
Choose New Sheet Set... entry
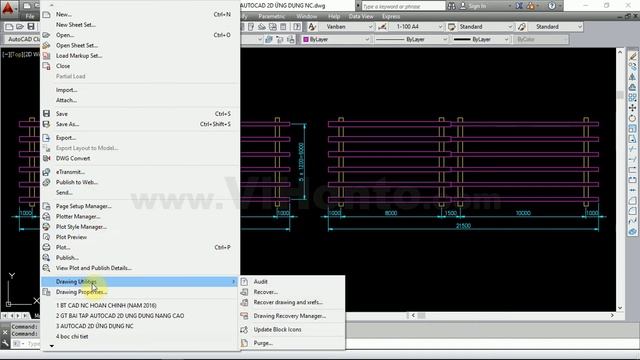click(x=139, y=24)
